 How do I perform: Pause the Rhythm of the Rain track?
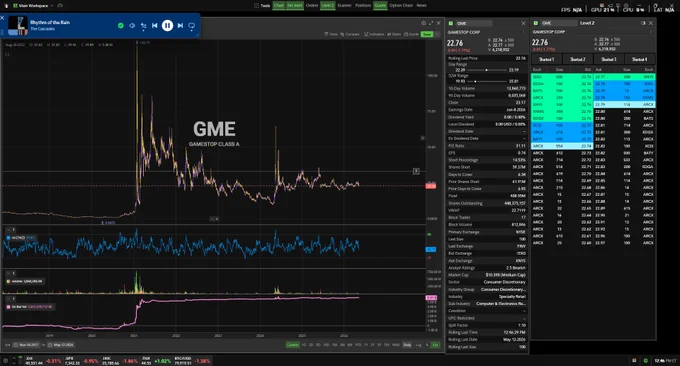tap(167, 26)
